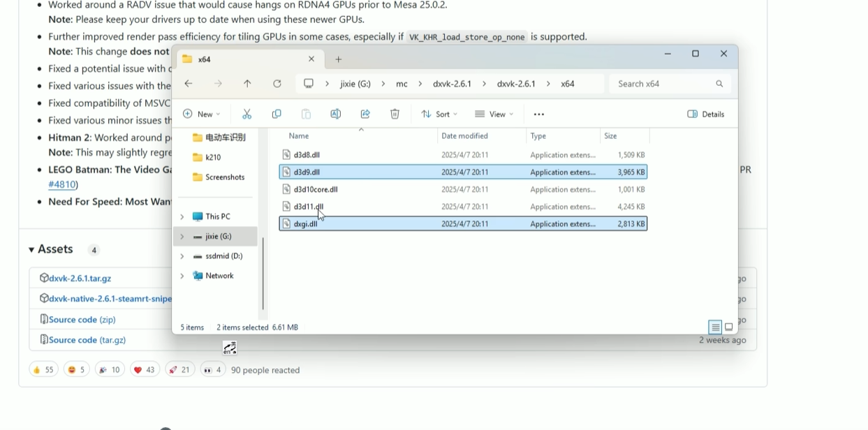Go up one folder level
Image resolution: width=868 pixels, height=430 pixels.
pyautogui.click(x=247, y=84)
